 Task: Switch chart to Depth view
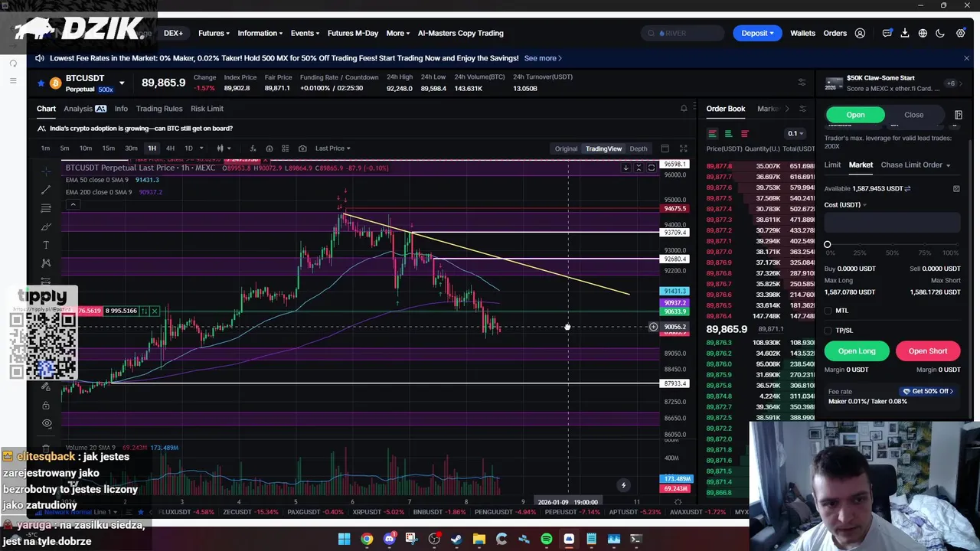[x=638, y=148]
